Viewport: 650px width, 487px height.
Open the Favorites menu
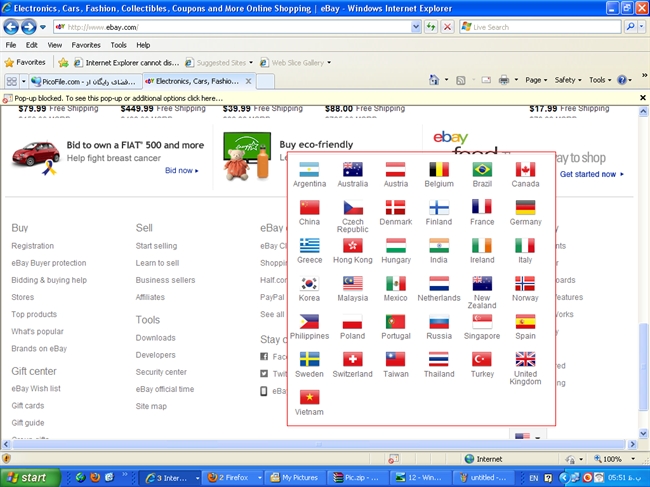86,45
